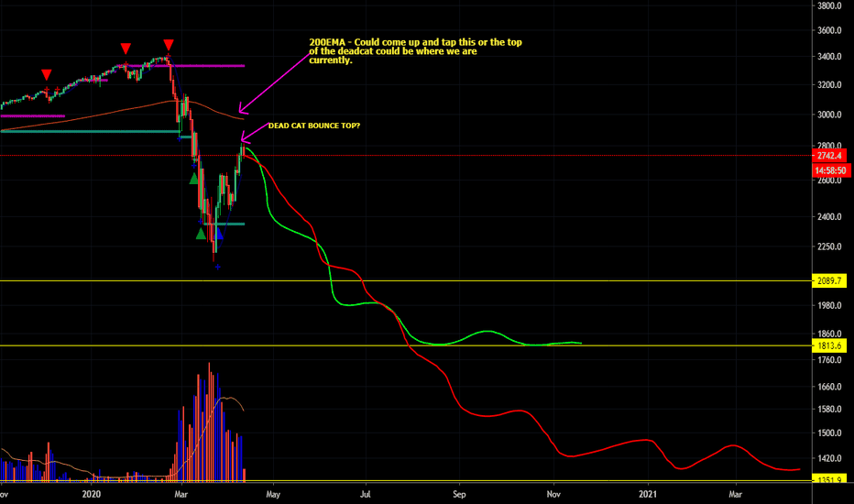
Task: Click the 2021 label on time axis
Action: pos(648,495)
